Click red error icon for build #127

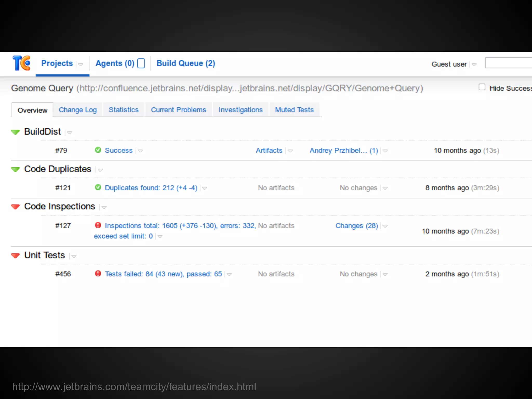click(98, 225)
